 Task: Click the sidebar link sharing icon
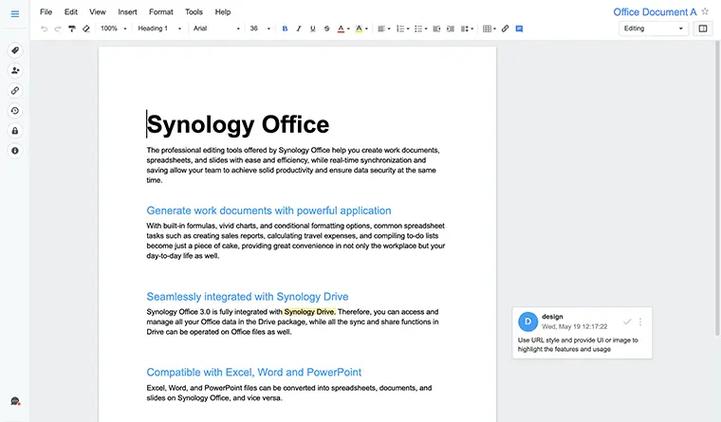[x=15, y=91]
